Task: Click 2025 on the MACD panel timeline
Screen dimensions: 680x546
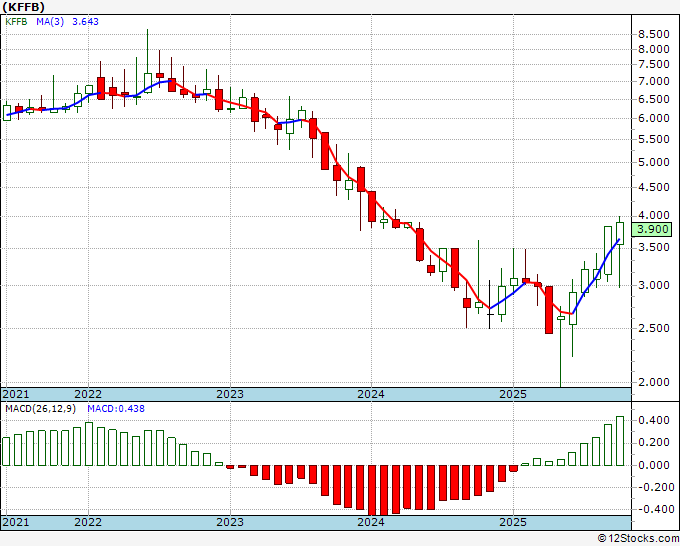Action: click(513, 522)
